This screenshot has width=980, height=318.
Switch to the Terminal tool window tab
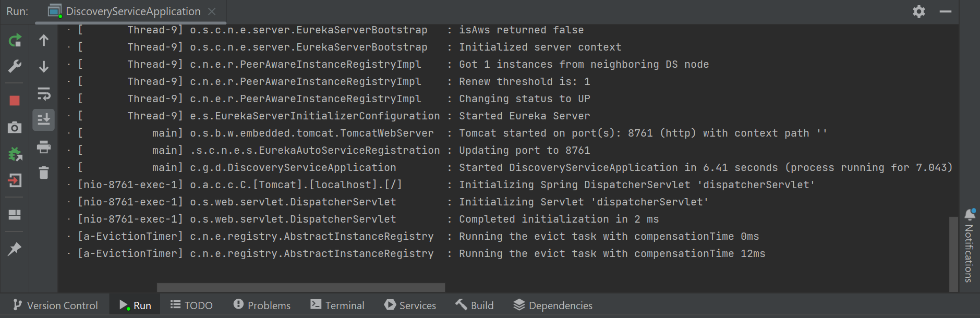[x=337, y=305]
